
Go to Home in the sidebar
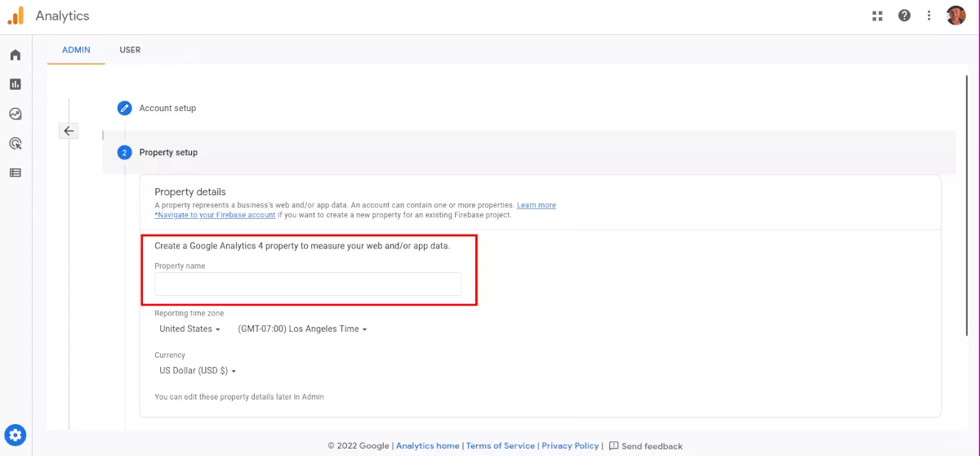(x=16, y=55)
